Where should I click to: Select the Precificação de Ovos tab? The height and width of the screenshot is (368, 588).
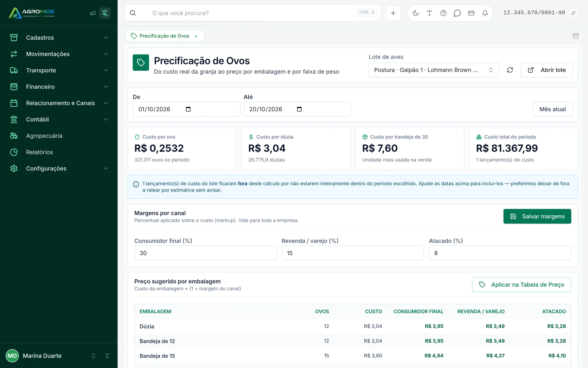click(x=164, y=36)
